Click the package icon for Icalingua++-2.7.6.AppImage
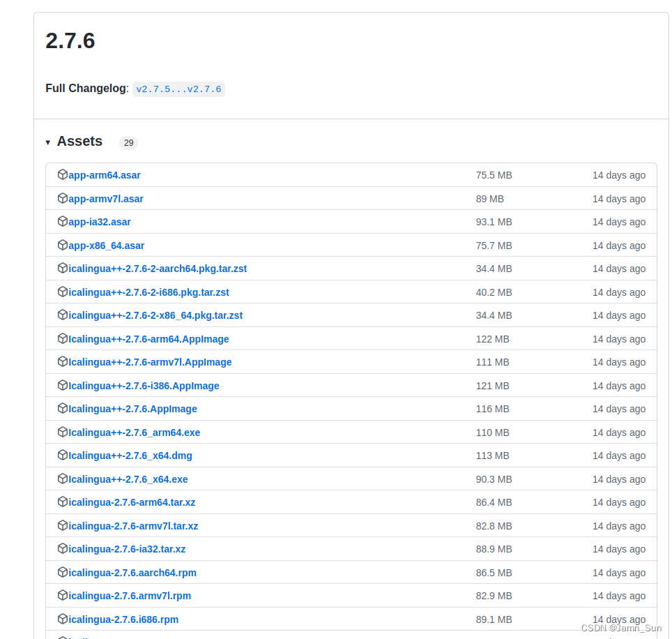 point(63,409)
